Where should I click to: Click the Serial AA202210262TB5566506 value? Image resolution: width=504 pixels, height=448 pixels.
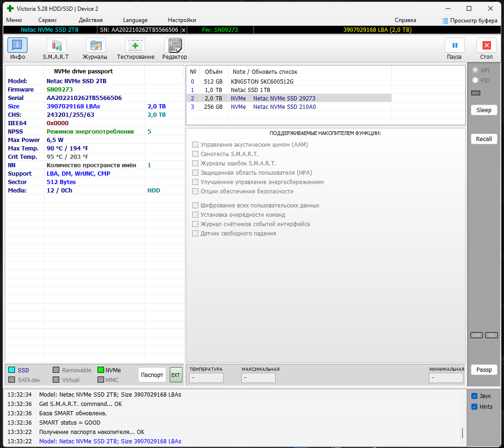84,98
